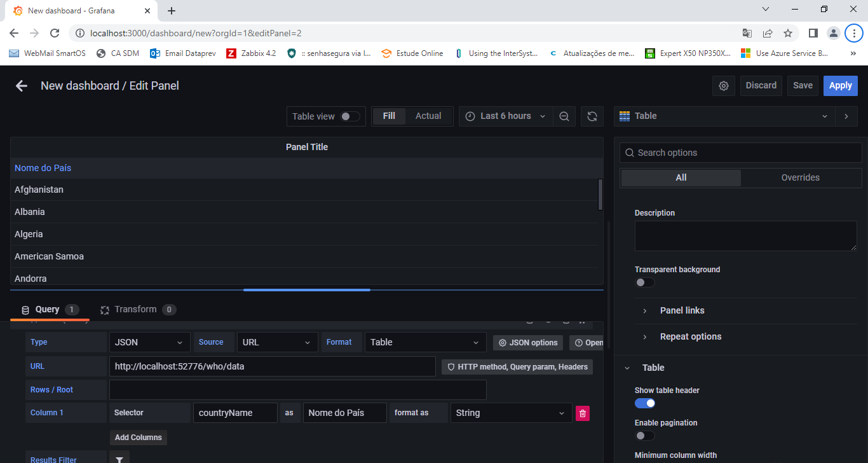Viewport: 868px width, 463px height.
Task: Switch to the Transform tab
Action: tap(135, 310)
